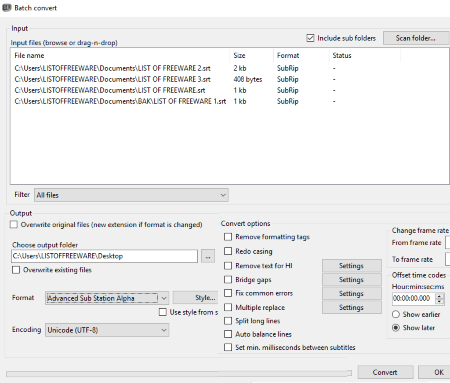This screenshot has width=450, height=383.
Task: Increase offset time with the spinner up arrow
Action: [x=440, y=296]
